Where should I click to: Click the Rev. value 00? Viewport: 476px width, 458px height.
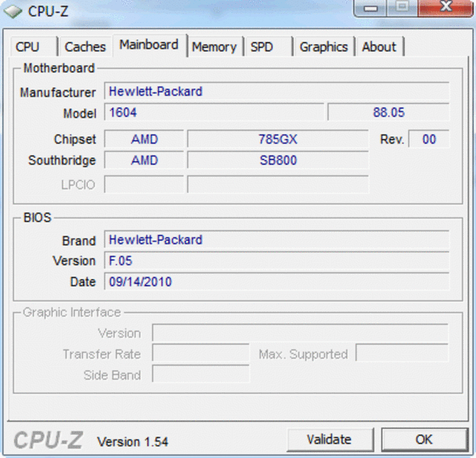coord(429,139)
